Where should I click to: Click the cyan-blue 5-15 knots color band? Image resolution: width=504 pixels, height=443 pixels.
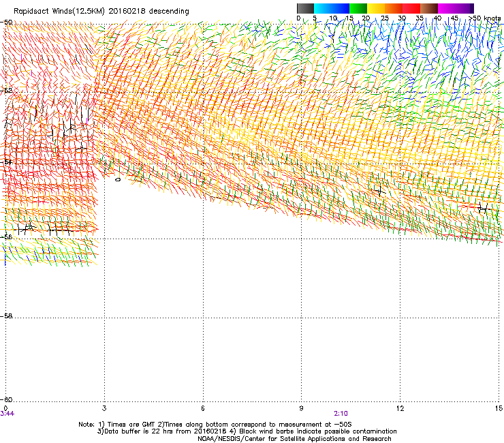pyautogui.click(x=332, y=8)
